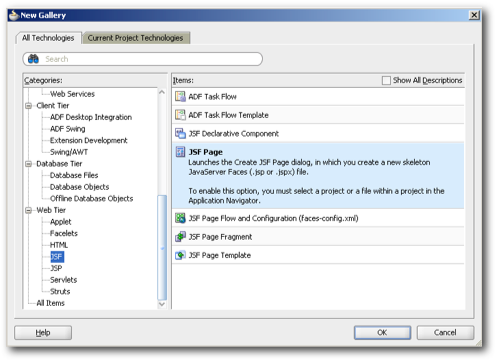
Task: Select the highlighted JSF category
Action: click(x=57, y=257)
